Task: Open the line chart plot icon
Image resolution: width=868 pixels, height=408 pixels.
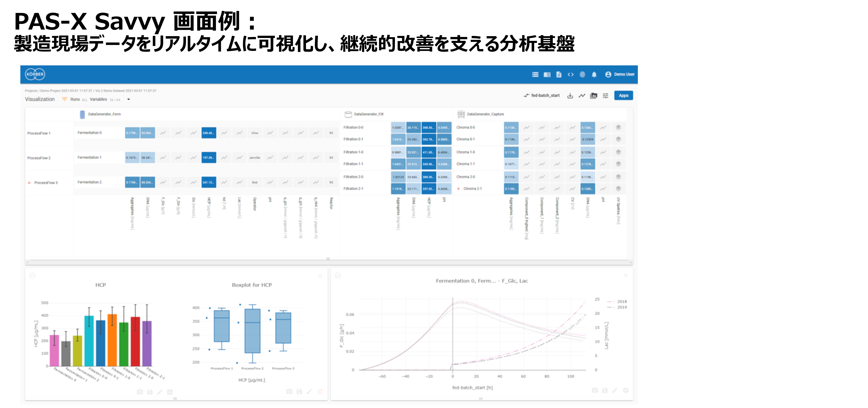Action: [x=582, y=96]
